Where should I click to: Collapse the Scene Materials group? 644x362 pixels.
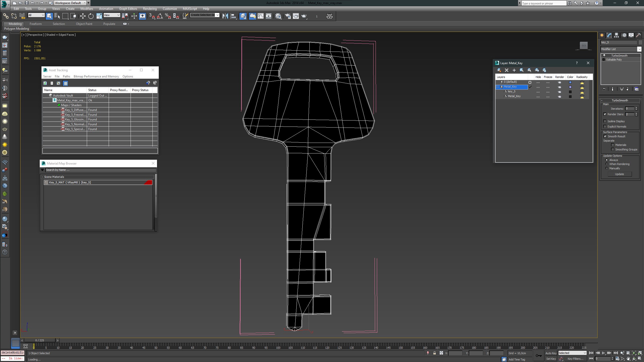click(x=43, y=177)
